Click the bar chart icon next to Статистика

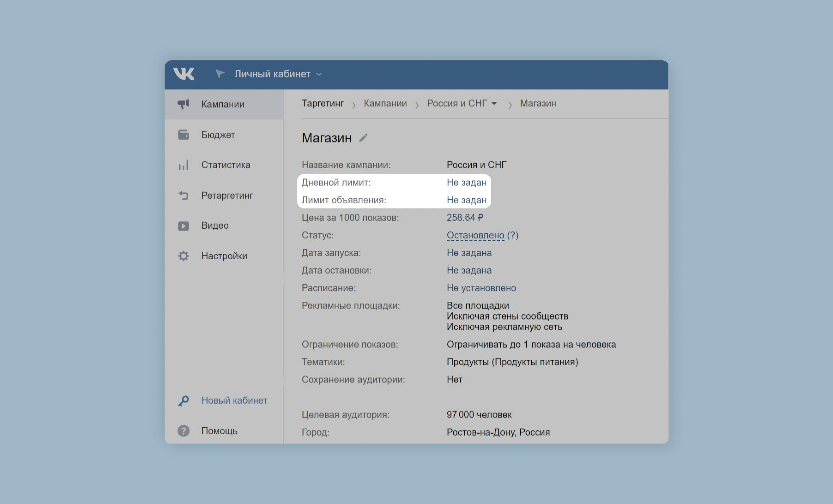183,165
